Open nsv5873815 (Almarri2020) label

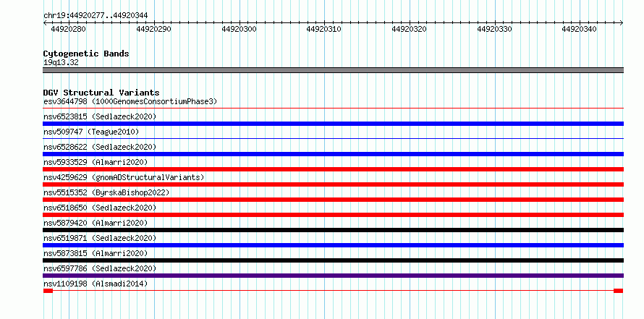coord(96,253)
